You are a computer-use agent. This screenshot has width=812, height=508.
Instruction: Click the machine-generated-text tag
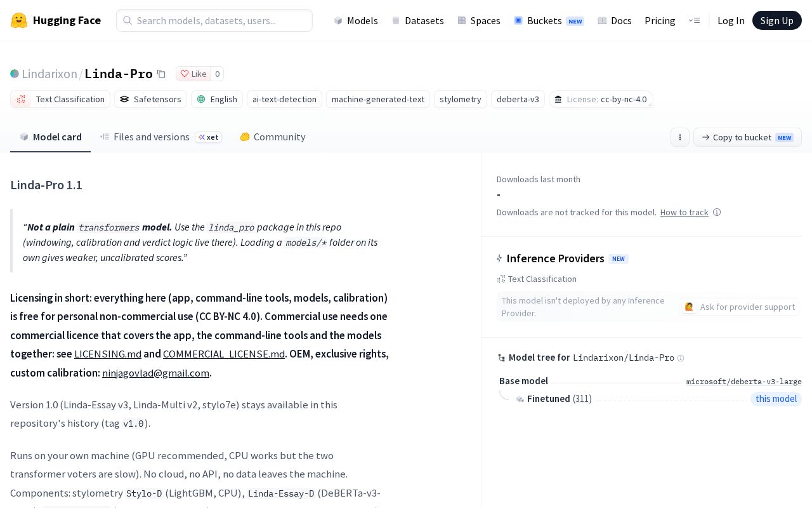click(378, 99)
